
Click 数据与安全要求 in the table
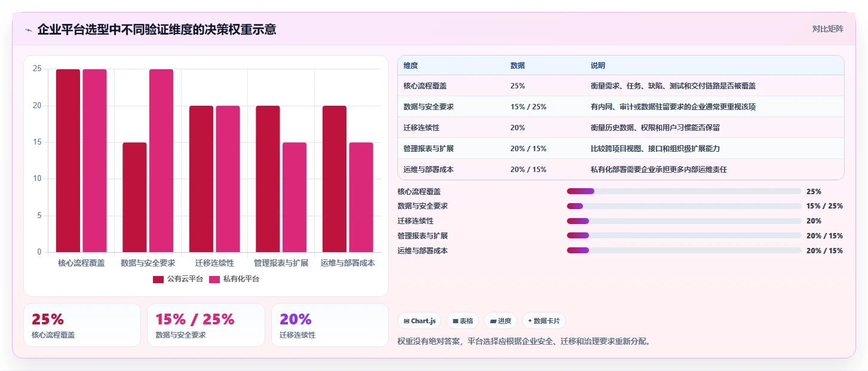pos(428,107)
